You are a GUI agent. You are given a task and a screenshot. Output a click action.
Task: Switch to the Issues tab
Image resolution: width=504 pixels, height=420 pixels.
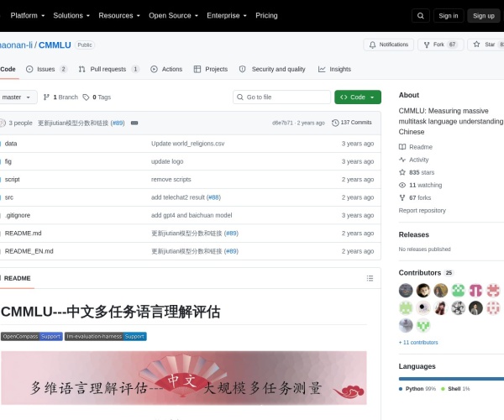(x=46, y=69)
